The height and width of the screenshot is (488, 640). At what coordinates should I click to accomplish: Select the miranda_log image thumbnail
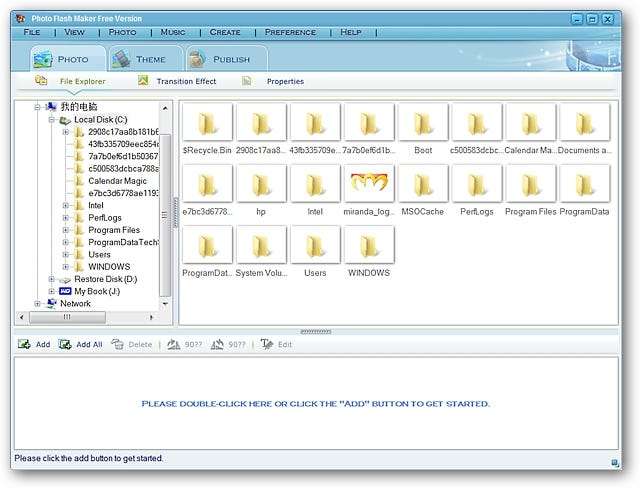tap(369, 183)
